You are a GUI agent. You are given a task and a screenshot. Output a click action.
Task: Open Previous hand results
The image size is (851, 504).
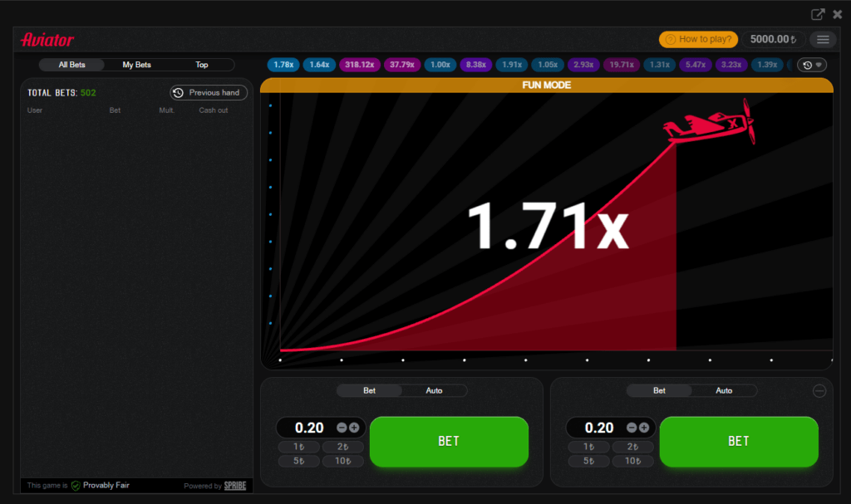click(x=209, y=93)
